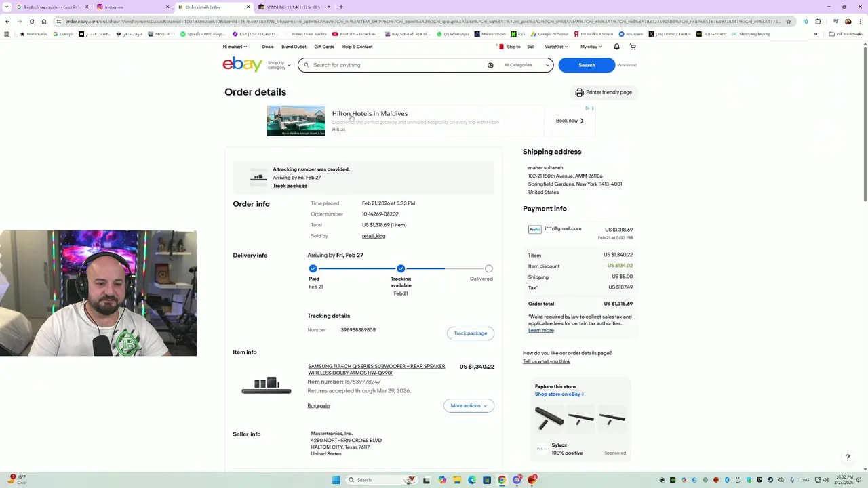Click Book now on Hilton ad

pos(570,121)
